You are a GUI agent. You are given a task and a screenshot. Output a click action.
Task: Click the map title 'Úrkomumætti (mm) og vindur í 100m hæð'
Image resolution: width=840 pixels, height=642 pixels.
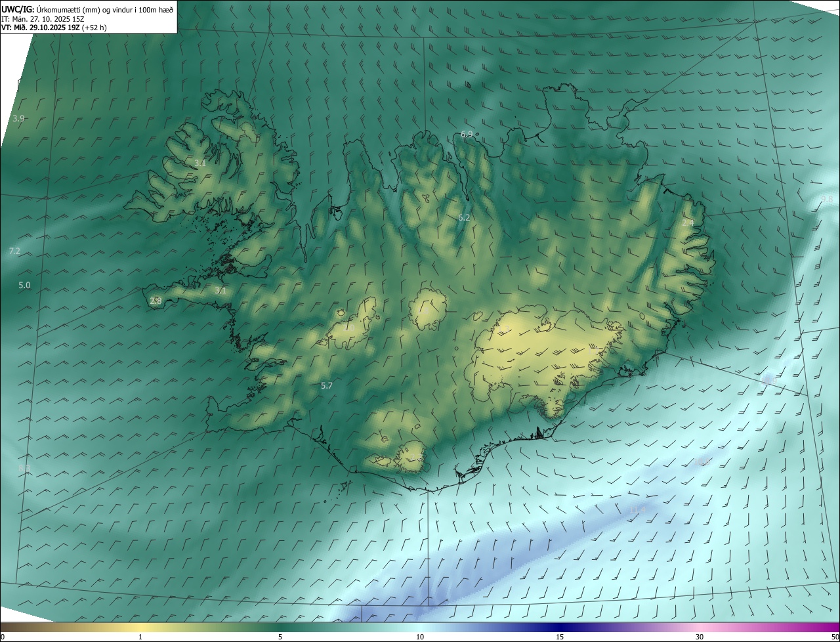click(x=104, y=10)
